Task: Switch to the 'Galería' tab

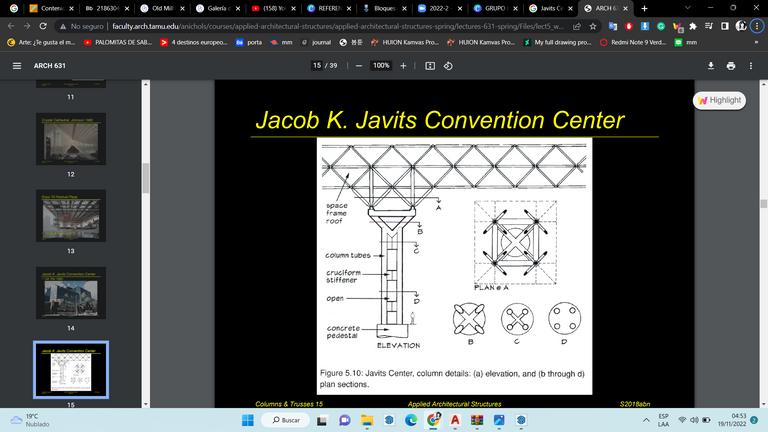Action: click(x=217, y=8)
